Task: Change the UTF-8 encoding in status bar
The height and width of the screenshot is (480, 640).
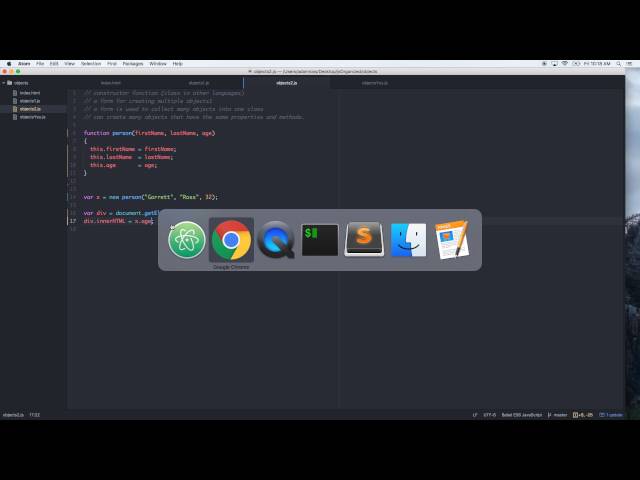Action: click(489, 415)
